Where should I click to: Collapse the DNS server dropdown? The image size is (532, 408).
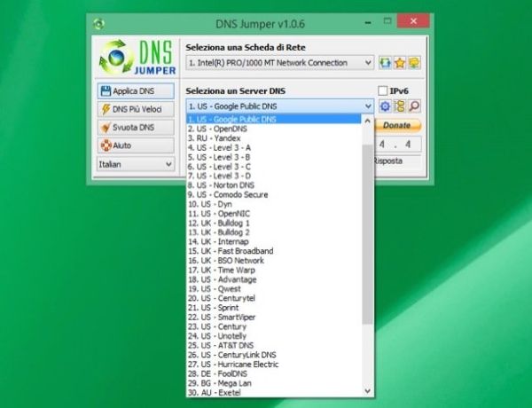367,106
